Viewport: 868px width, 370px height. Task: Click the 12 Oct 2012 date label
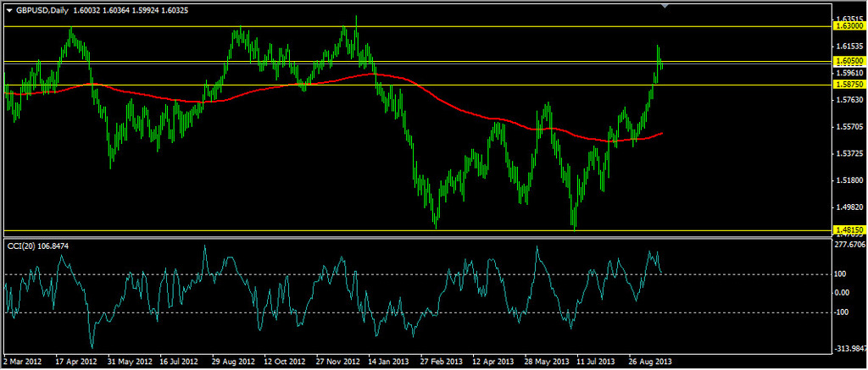pyautogui.click(x=286, y=362)
